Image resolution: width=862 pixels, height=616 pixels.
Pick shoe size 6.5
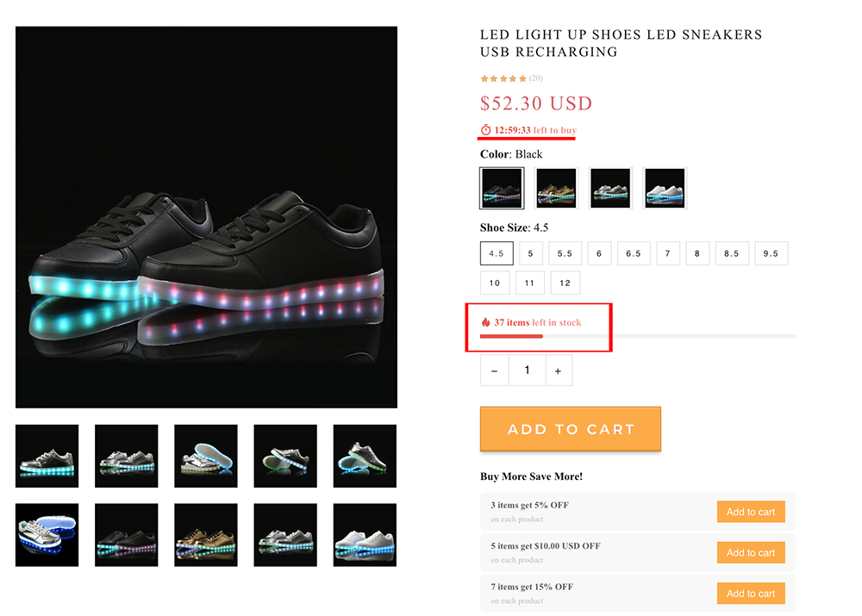pos(634,253)
